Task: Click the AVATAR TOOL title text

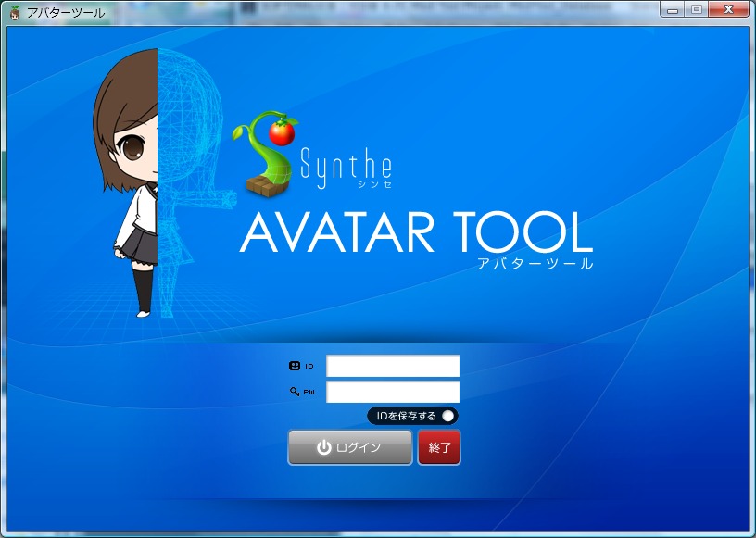Action: point(416,232)
